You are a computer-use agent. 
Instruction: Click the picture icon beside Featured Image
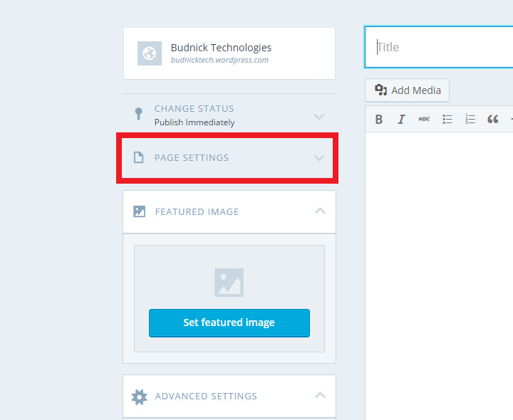pos(140,211)
